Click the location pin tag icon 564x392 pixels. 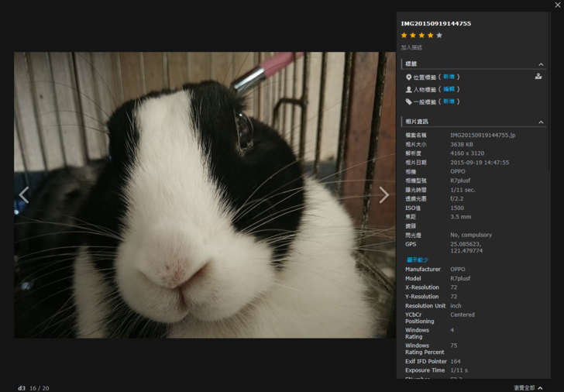[409, 77]
